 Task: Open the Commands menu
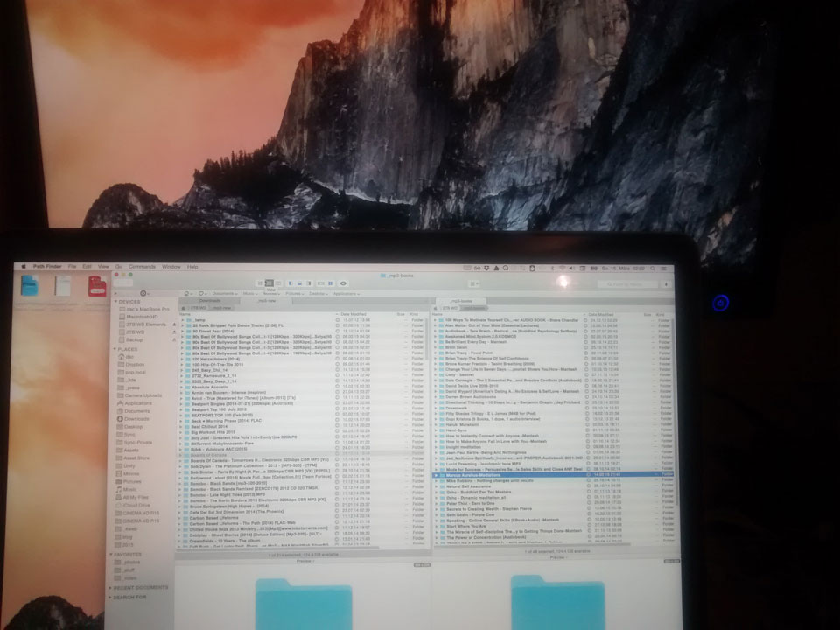tap(142, 266)
